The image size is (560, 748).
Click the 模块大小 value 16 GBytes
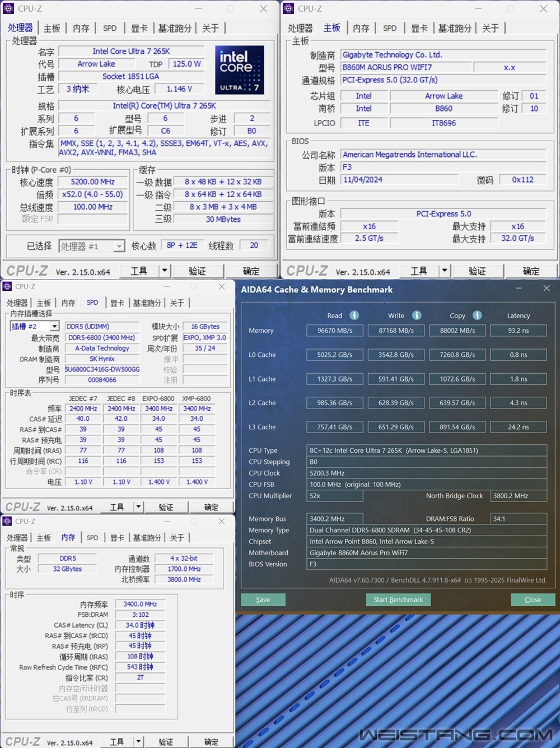pyautogui.click(x=205, y=326)
